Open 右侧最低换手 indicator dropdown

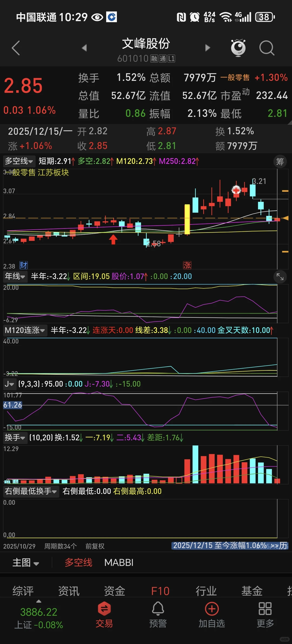click(x=31, y=491)
